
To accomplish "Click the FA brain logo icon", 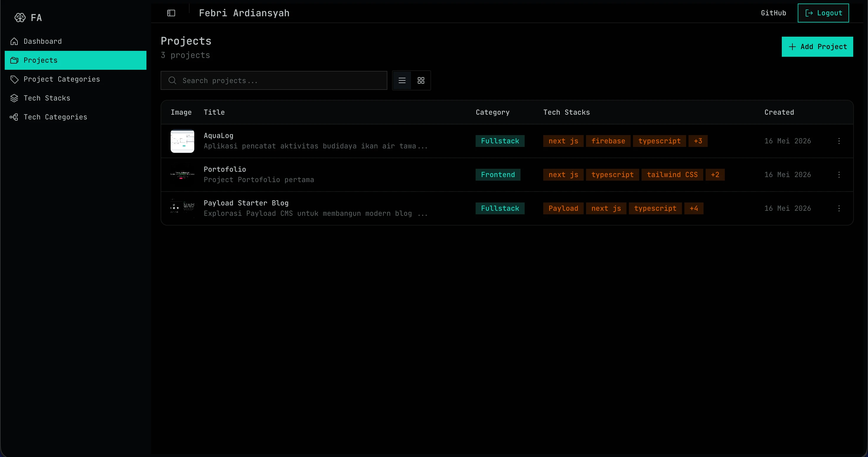I will click(20, 17).
